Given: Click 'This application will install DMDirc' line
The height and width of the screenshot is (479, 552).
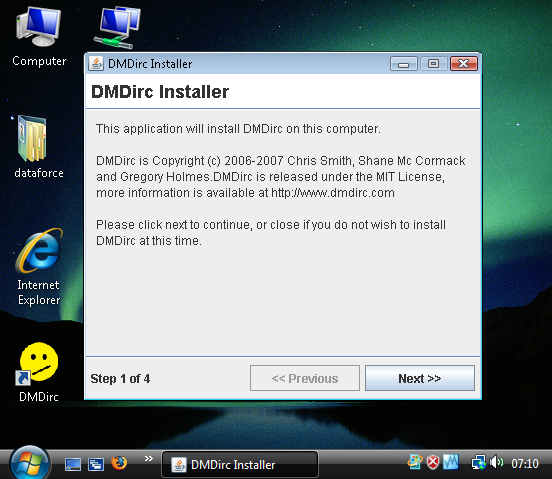Looking at the screenshot, I should click(x=238, y=129).
